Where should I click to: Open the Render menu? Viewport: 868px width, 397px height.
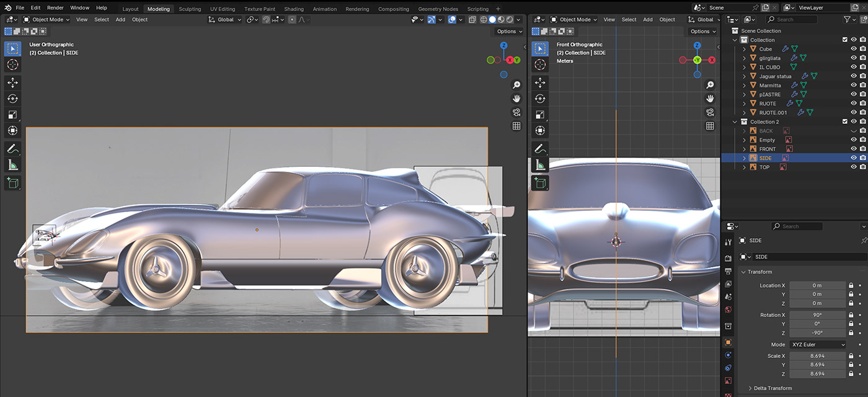[55, 7]
